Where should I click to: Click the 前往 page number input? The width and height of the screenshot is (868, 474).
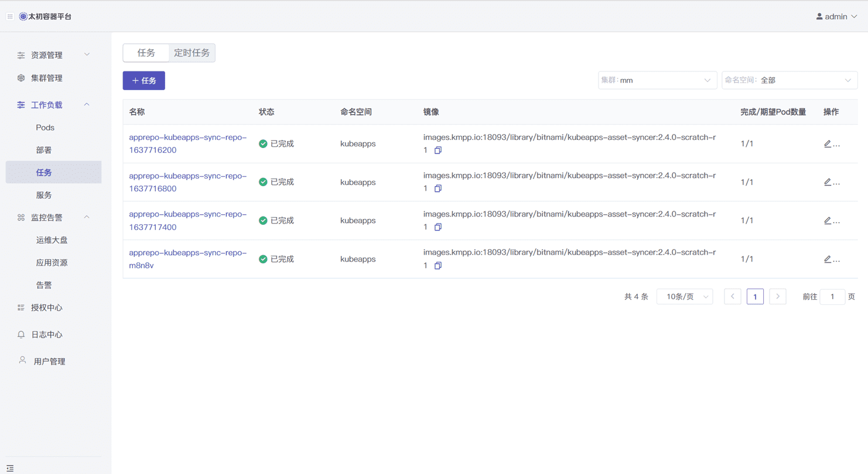[832, 297]
